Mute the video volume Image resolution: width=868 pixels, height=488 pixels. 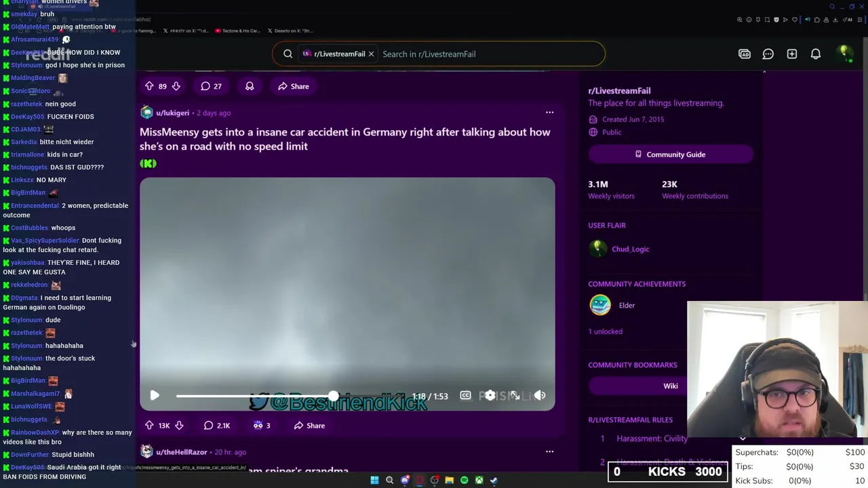(x=540, y=396)
